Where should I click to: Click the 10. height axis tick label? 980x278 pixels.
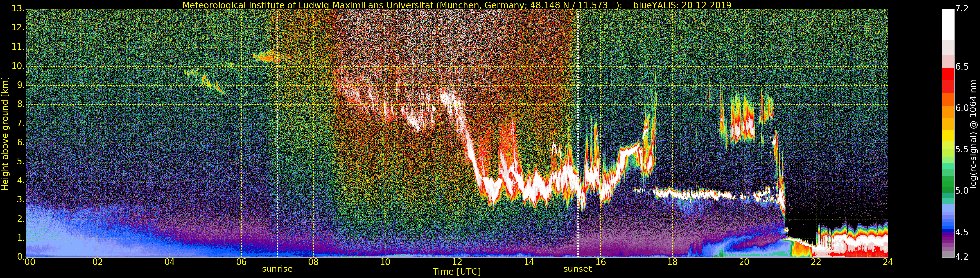point(18,66)
